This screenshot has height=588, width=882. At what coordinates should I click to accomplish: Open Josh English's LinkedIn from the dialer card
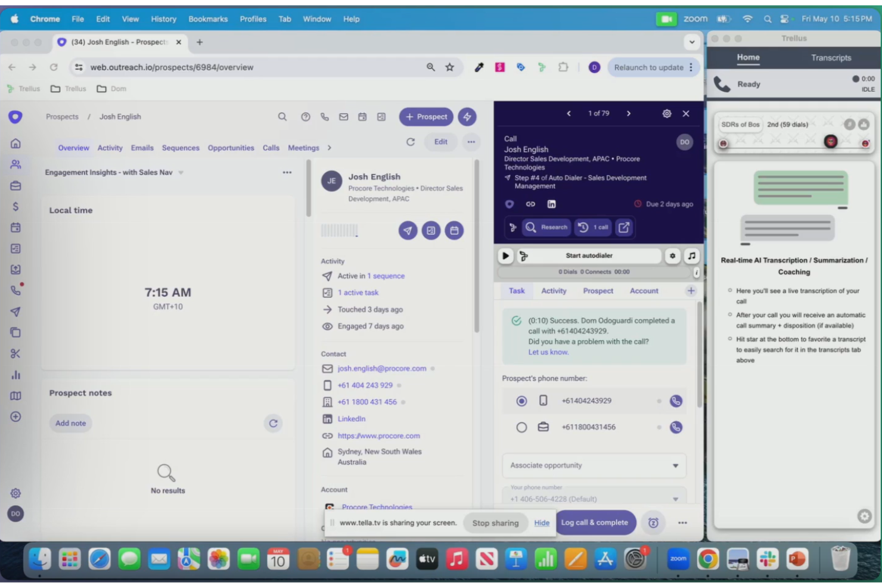coord(551,204)
